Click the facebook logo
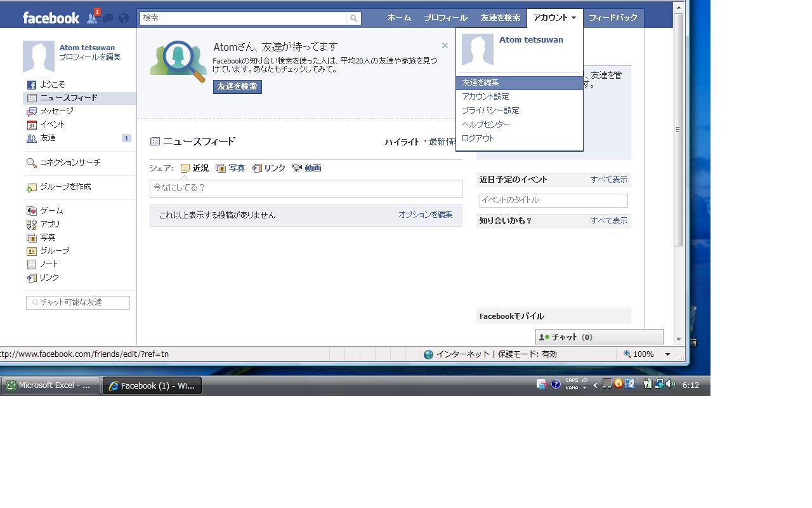Image resolution: width=812 pixels, height=508 pixels. click(51, 18)
